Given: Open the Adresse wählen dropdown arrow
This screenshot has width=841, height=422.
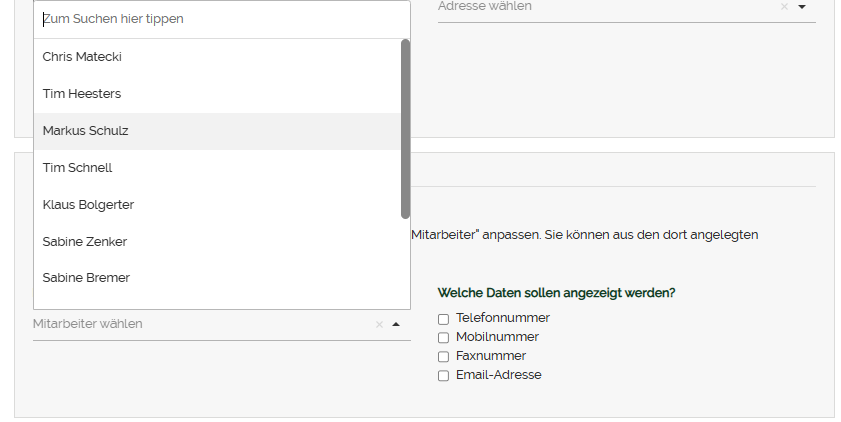Looking at the screenshot, I should (802, 7).
